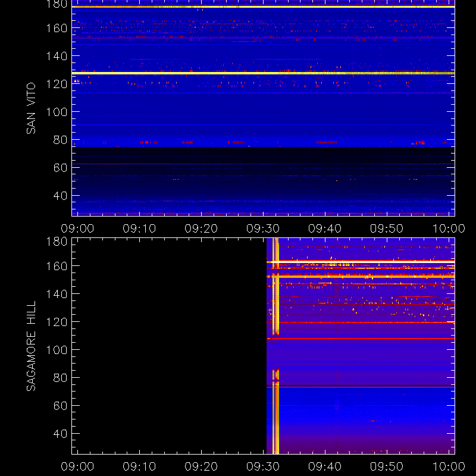Click 10:00 time label of San Vito plot
The height and width of the screenshot is (476, 476).
click(x=449, y=228)
